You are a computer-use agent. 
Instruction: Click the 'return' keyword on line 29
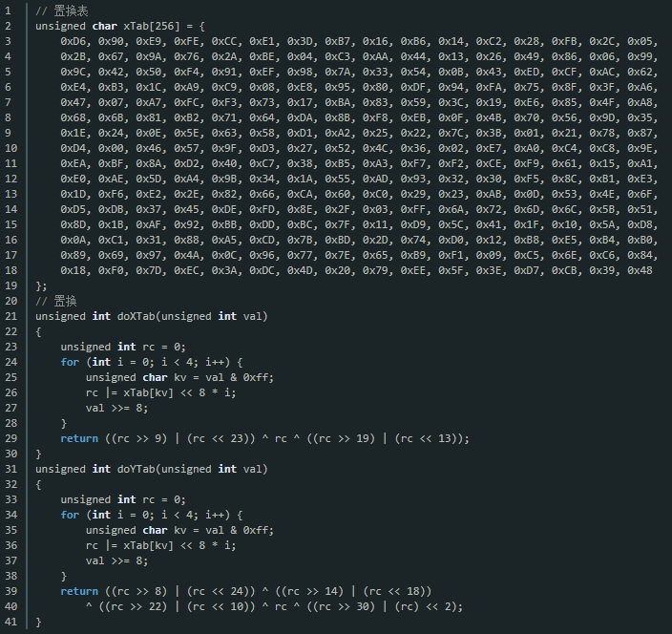click(x=79, y=438)
